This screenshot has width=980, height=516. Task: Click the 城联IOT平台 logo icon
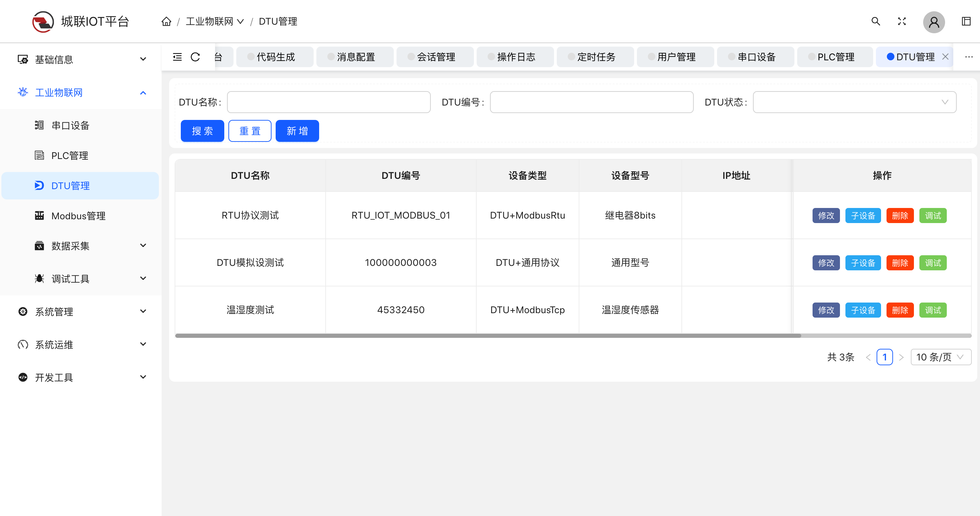[x=42, y=22]
